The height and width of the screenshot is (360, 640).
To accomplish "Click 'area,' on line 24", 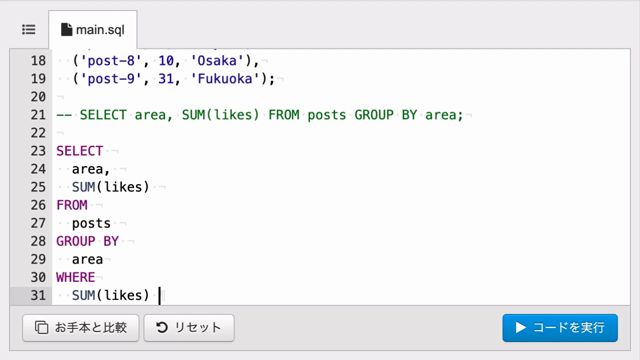I will pyautogui.click(x=91, y=169).
